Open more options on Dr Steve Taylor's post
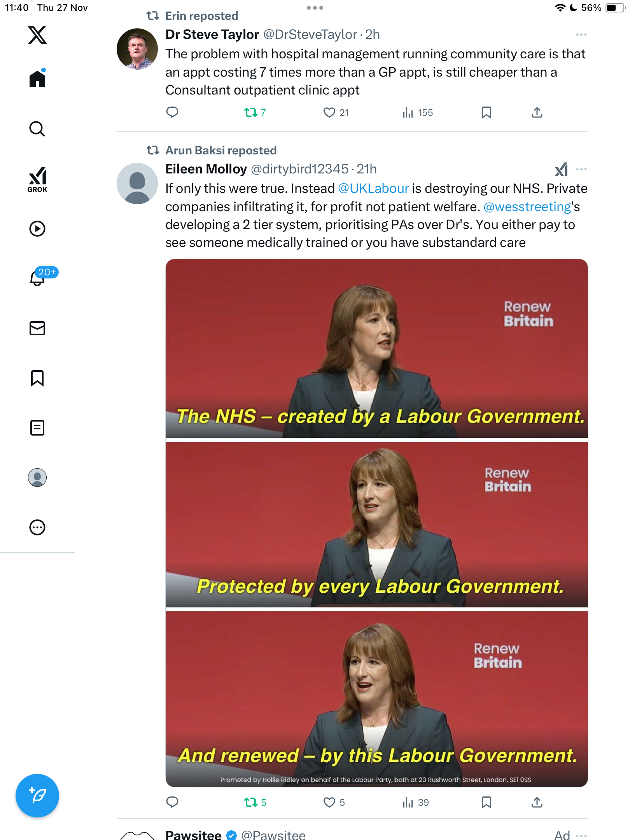 (x=581, y=35)
